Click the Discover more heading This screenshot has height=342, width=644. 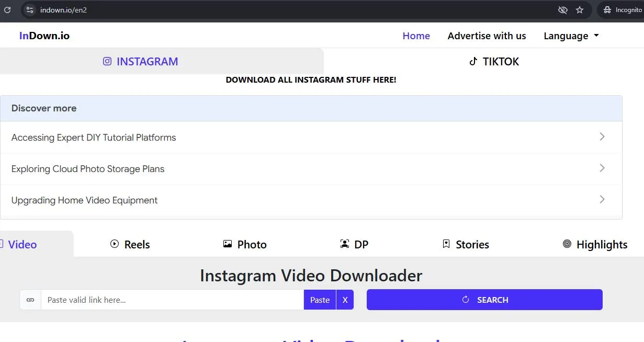click(44, 108)
